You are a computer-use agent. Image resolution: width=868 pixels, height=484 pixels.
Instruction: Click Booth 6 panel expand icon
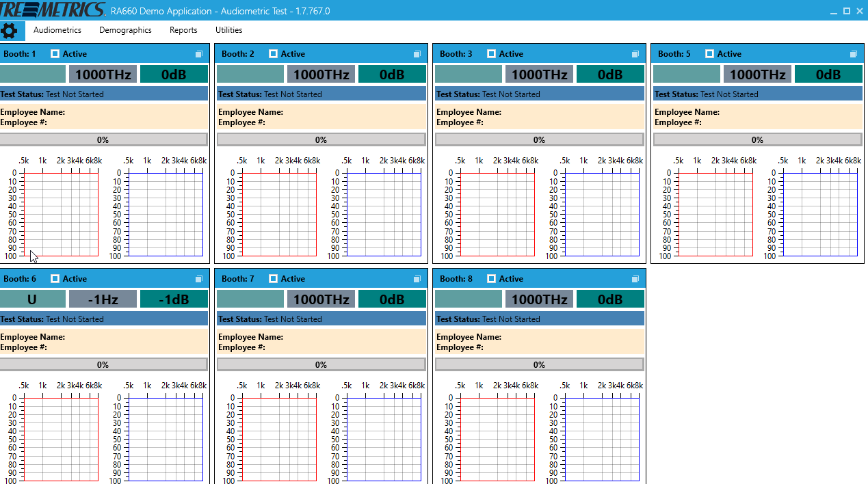pyautogui.click(x=199, y=279)
